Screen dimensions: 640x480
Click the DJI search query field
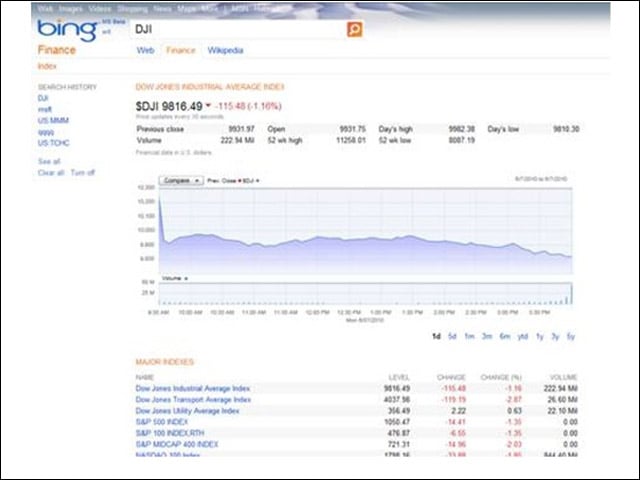click(x=238, y=29)
